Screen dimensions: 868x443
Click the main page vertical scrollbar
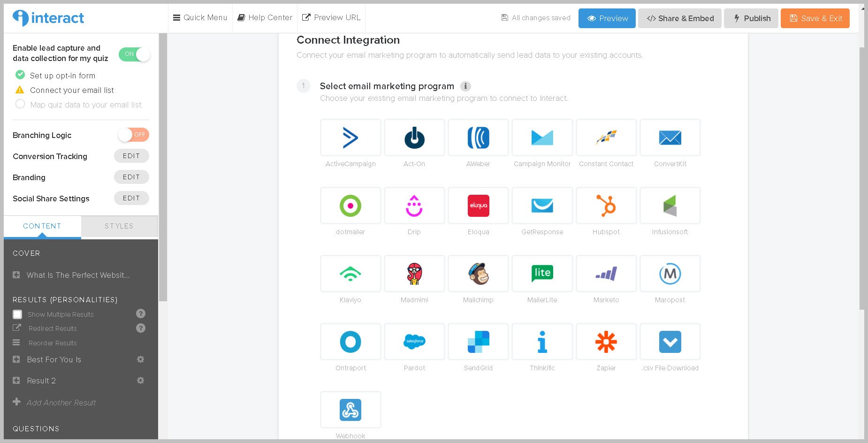[x=861, y=178]
